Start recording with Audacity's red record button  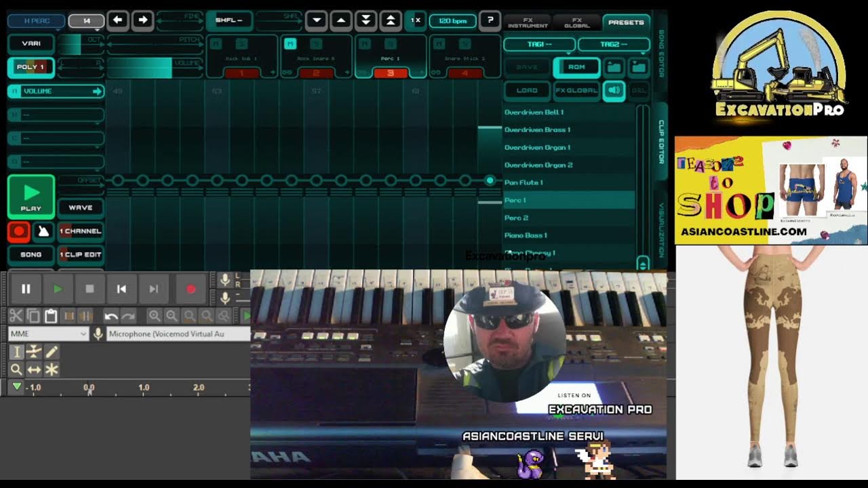tap(191, 289)
